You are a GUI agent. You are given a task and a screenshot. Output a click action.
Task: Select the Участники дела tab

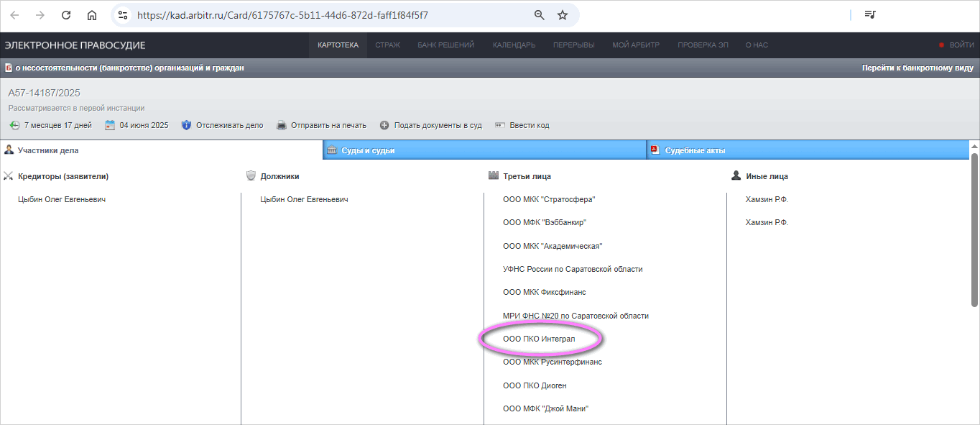pyautogui.click(x=47, y=150)
